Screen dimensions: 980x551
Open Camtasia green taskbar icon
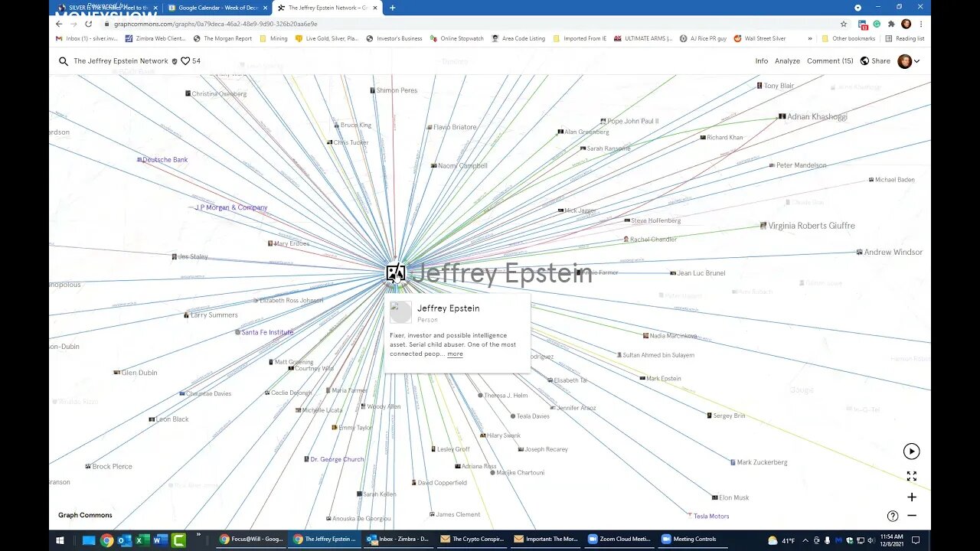pyautogui.click(x=178, y=540)
